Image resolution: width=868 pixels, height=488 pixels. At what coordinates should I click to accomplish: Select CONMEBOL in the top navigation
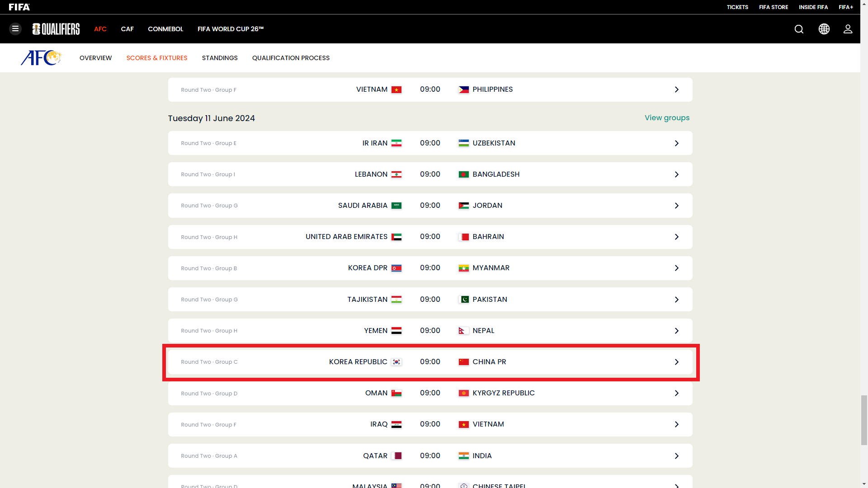pyautogui.click(x=165, y=29)
